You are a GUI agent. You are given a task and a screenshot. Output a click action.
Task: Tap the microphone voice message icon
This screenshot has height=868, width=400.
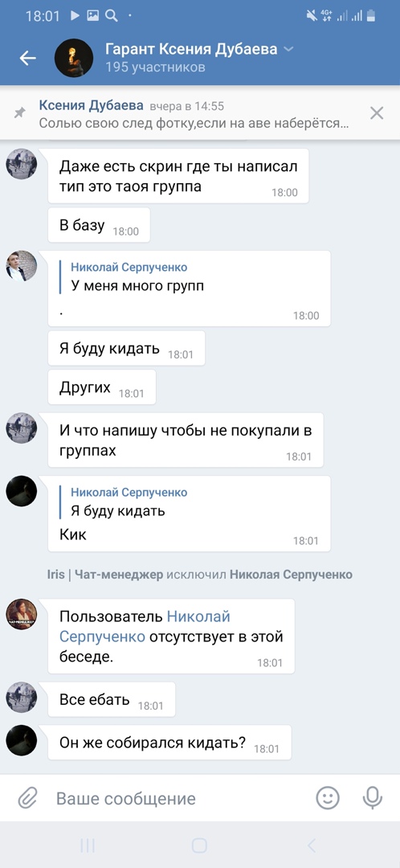[373, 798]
